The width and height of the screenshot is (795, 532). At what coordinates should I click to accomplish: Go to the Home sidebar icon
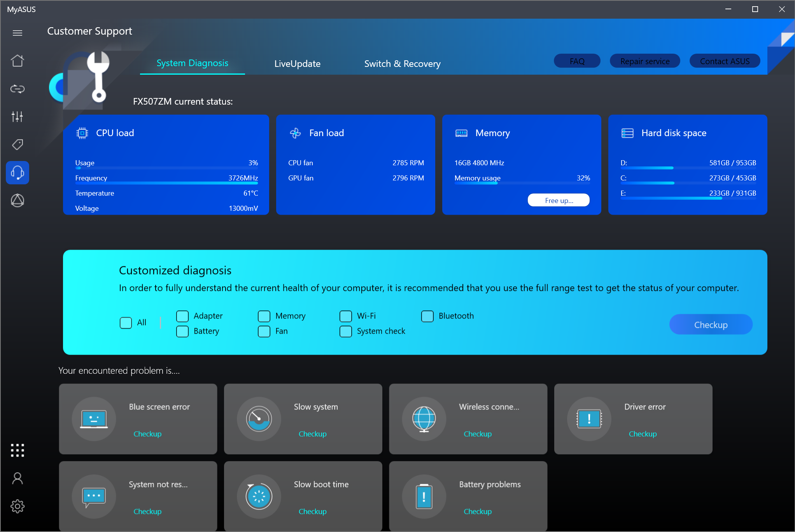17,61
